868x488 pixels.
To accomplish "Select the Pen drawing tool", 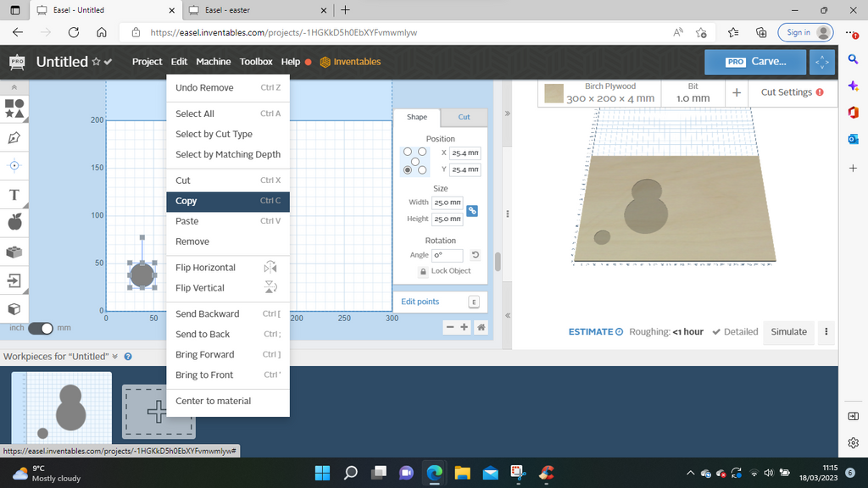I will [x=14, y=137].
